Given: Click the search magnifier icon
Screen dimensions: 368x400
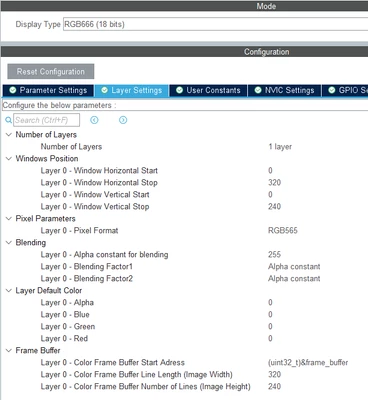Looking at the screenshot, I should pos(8,120).
